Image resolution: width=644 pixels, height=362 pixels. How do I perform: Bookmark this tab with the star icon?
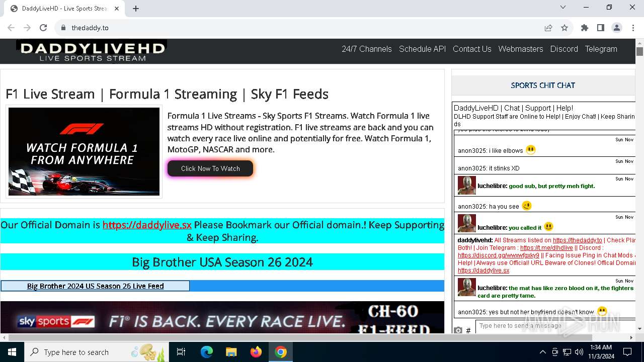565,28
